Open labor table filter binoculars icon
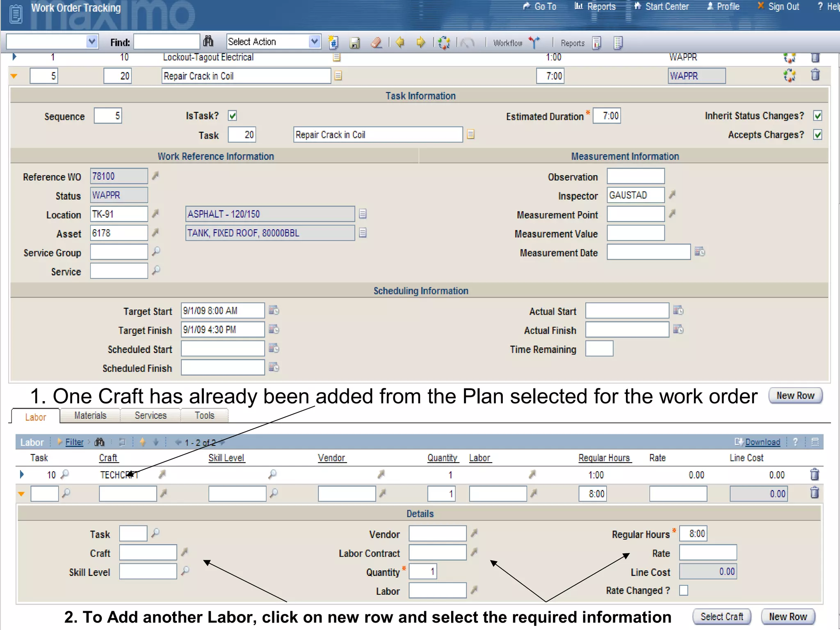The image size is (840, 630). coord(100,442)
